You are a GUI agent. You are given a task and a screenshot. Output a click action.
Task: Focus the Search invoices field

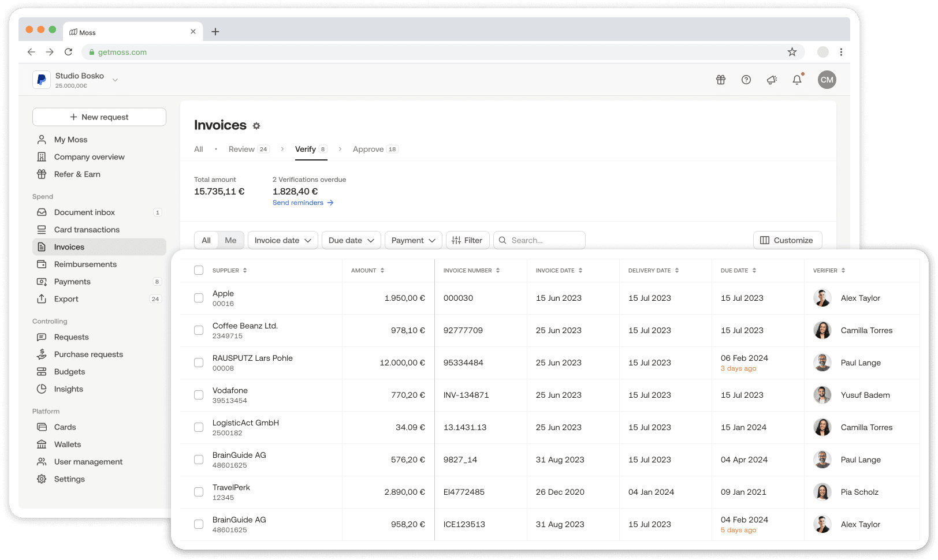pos(539,240)
